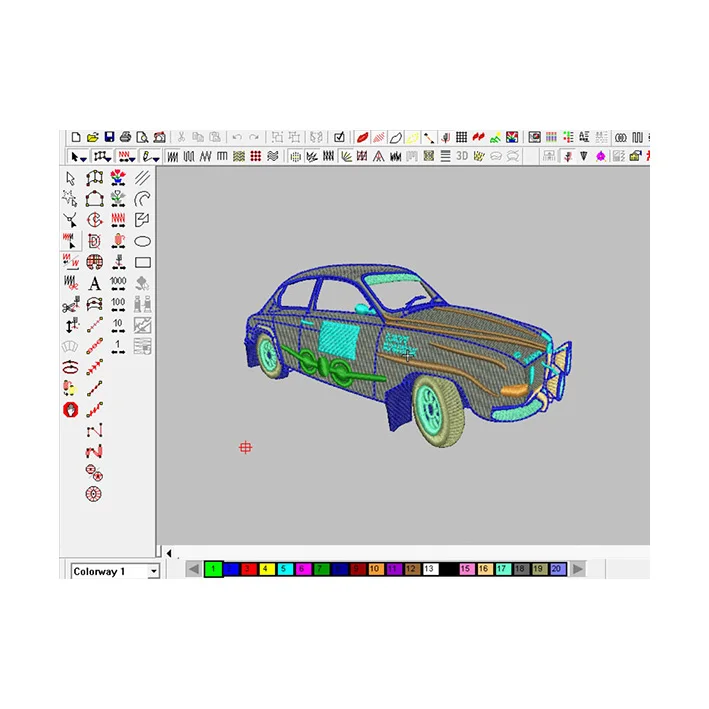Image resolution: width=709 pixels, height=709 pixels.
Task: Select yellow color swatch number 4
Action: point(265,569)
